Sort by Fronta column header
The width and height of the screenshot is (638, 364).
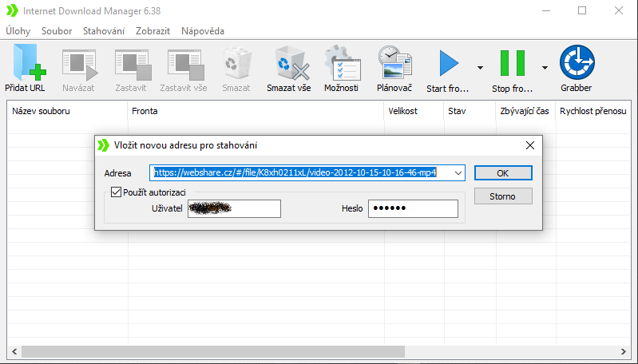pos(256,111)
